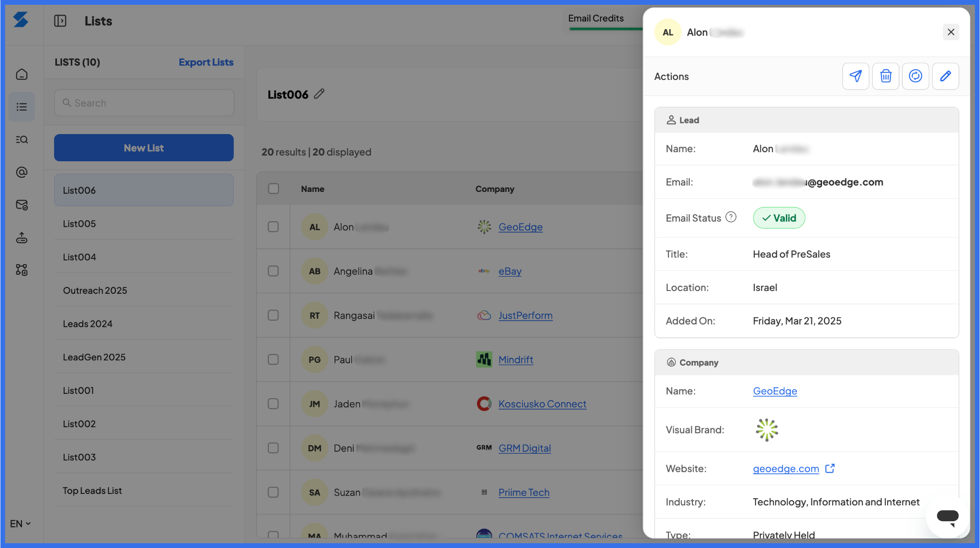Click the Email Credits progress bar
Screen dimensions: 980x548
pos(606,29)
